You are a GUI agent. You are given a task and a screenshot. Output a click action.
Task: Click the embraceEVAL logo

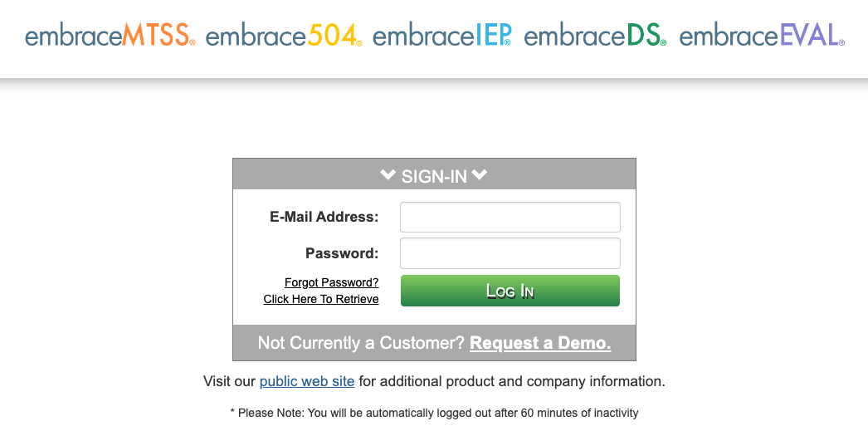click(763, 36)
